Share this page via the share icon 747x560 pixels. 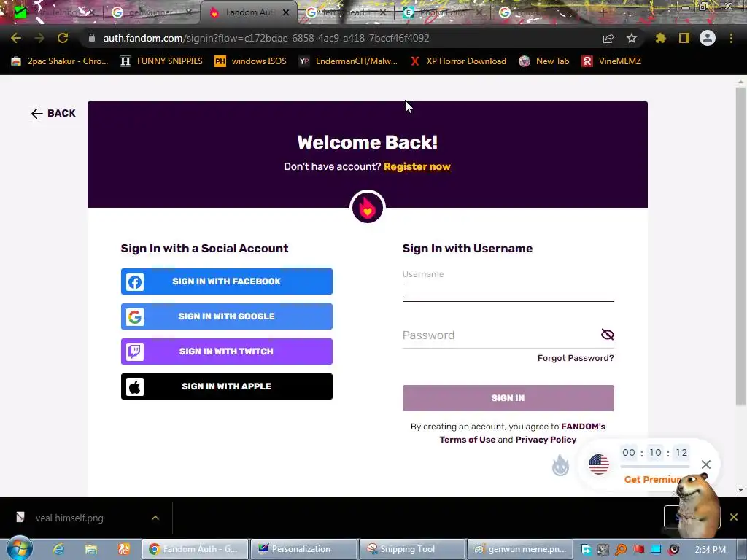point(608,39)
